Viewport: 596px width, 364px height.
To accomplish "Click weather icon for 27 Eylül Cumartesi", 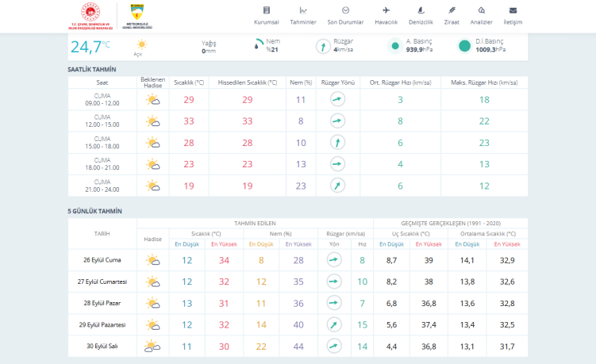I will tap(153, 282).
